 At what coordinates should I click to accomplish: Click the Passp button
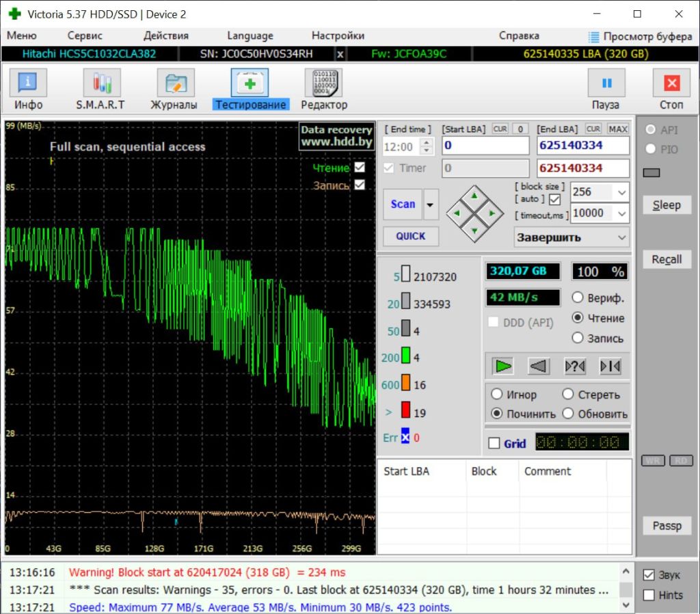[x=667, y=526]
